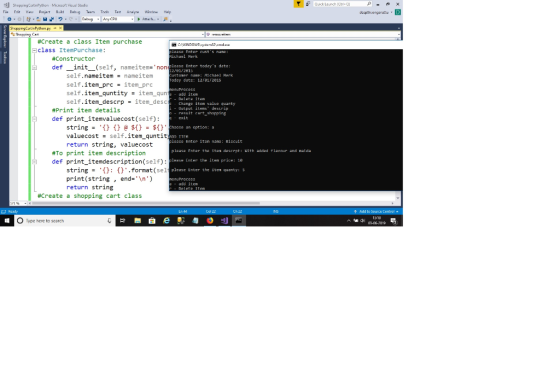The height and width of the screenshot is (373, 560).
Task: Expand the Shopping Cart class navigation dropdown
Action: [108, 34]
